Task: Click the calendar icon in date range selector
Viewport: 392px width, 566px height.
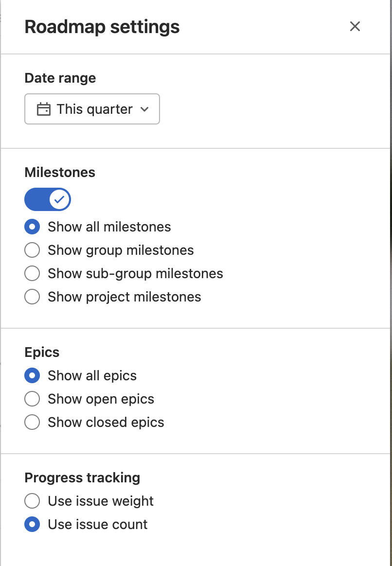Action: 44,109
